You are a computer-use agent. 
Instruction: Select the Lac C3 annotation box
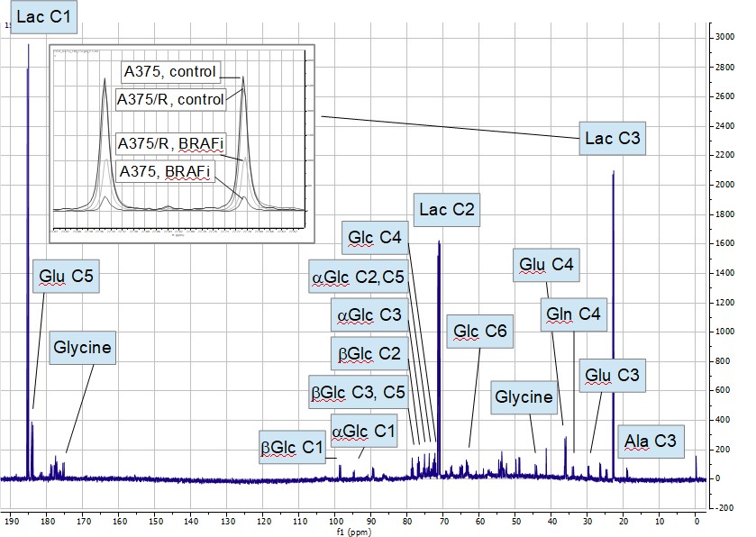[x=613, y=138]
